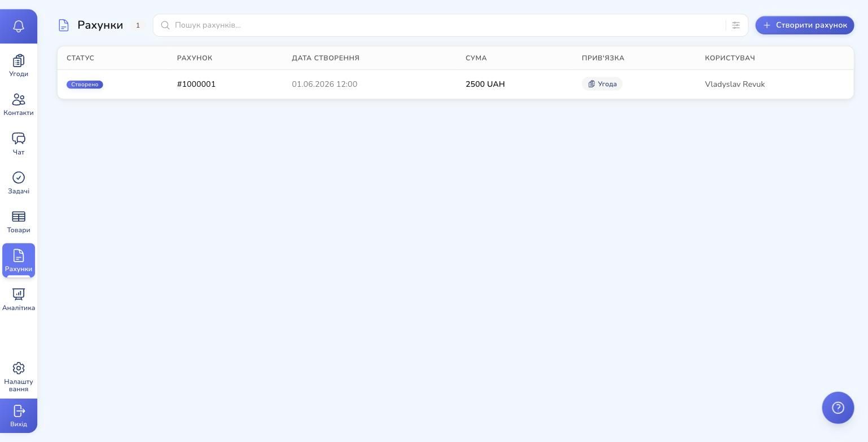
Task: Click the 2500 UAH amount cell
Action: click(x=485, y=84)
